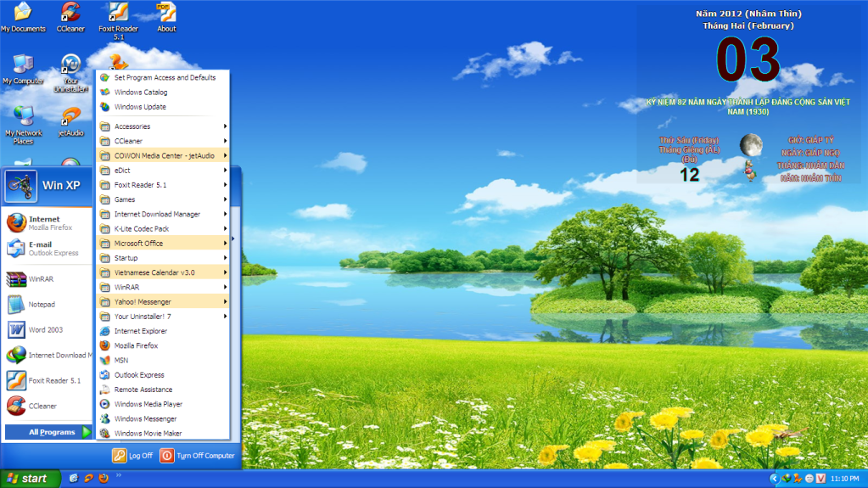Click the jetAudio quick launch icon
Screen dimensions: 868x488
88,478
